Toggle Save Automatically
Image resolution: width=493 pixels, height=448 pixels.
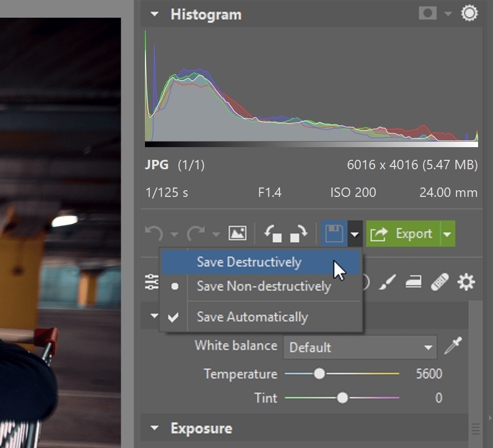261,317
